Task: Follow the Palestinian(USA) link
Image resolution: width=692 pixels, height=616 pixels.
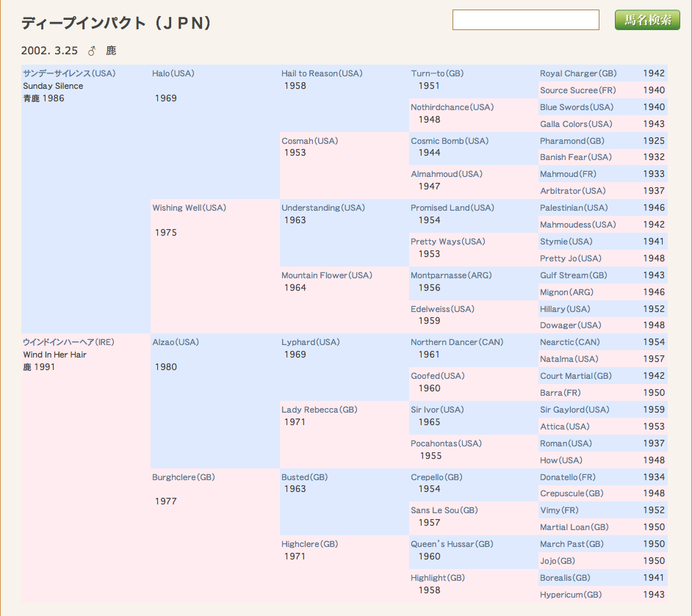Action: (574, 208)
